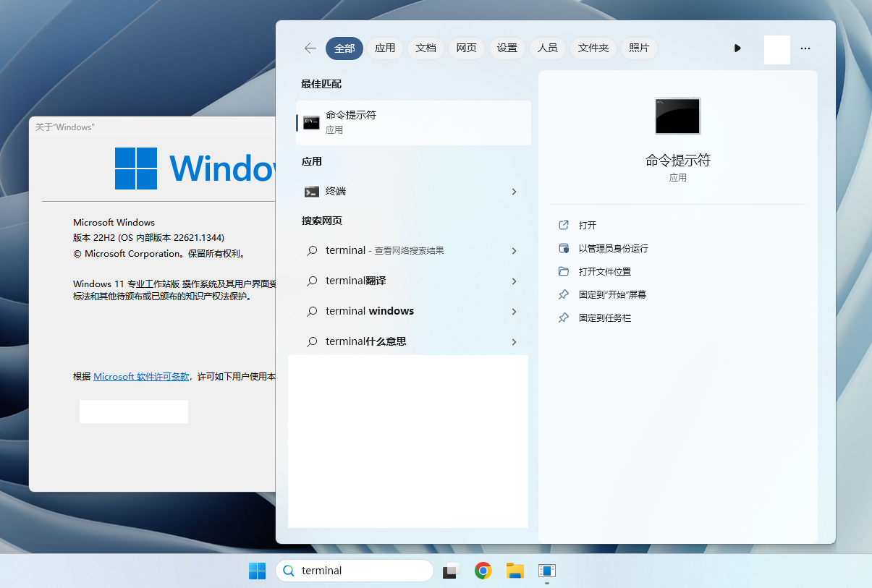This screenshot has height=588, width=872.
Task: Expand the terminal翻译 suggestion chevron
Action: [x=514, y=281]
